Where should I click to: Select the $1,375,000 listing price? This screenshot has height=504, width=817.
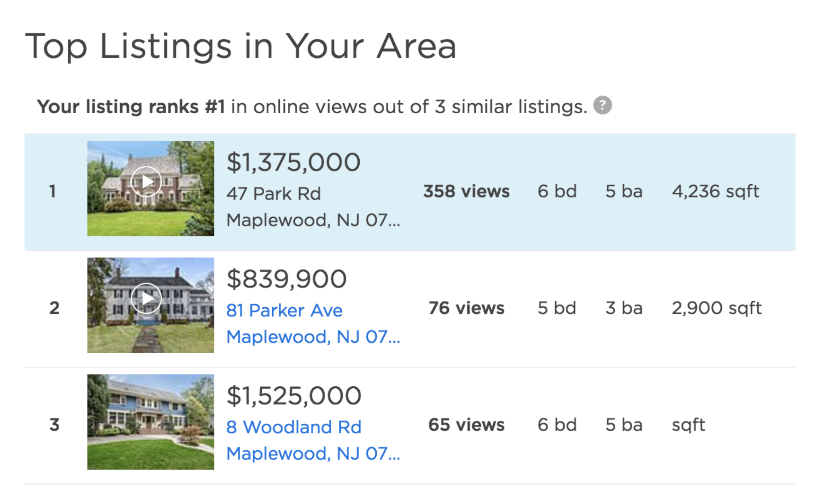[294, 162]
